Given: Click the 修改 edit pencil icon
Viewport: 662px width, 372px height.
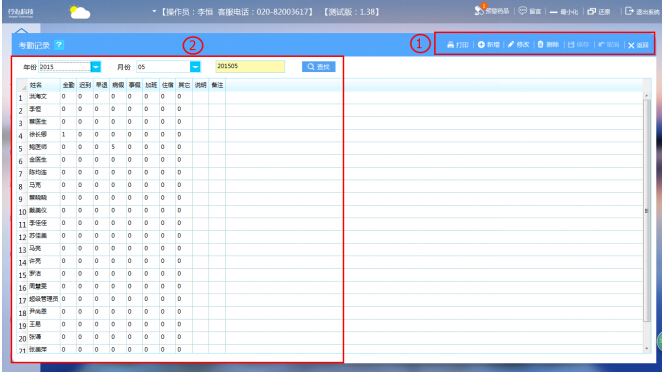Looking at the screenshot, I should (x=511, y=44).
